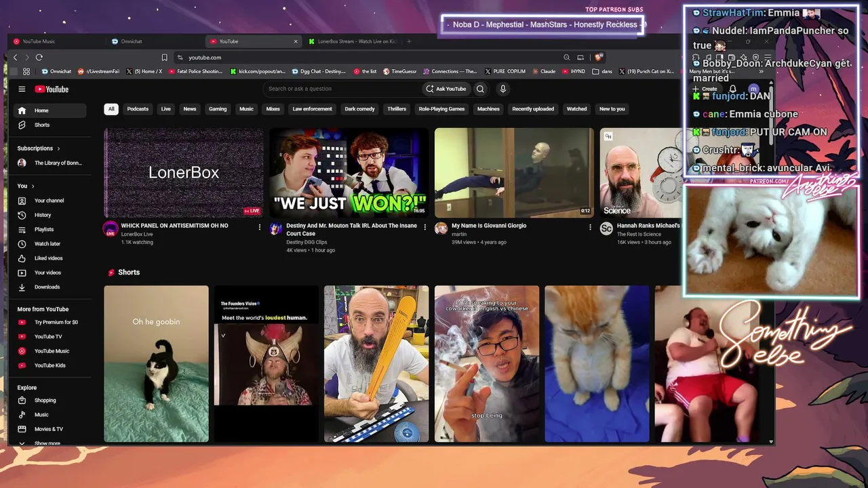Open Your videos in the sidebar
The image size is (868, 488).
pyautogui.click(x=50, y=272)
